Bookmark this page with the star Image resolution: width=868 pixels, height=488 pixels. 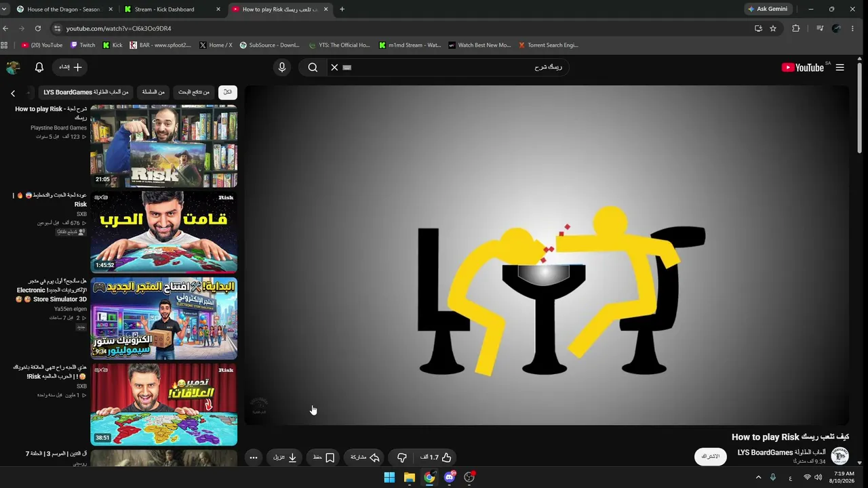(773, 28)
